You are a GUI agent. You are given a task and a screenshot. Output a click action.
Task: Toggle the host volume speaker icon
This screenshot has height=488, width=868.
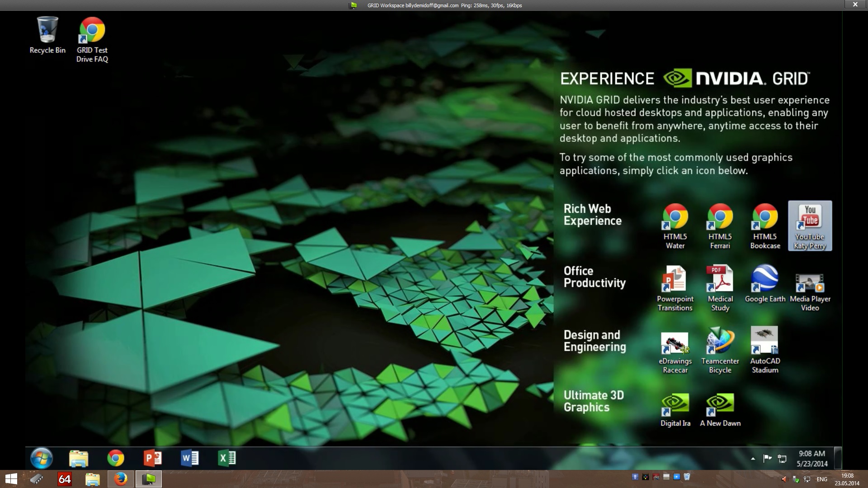(x=784, y=479)
